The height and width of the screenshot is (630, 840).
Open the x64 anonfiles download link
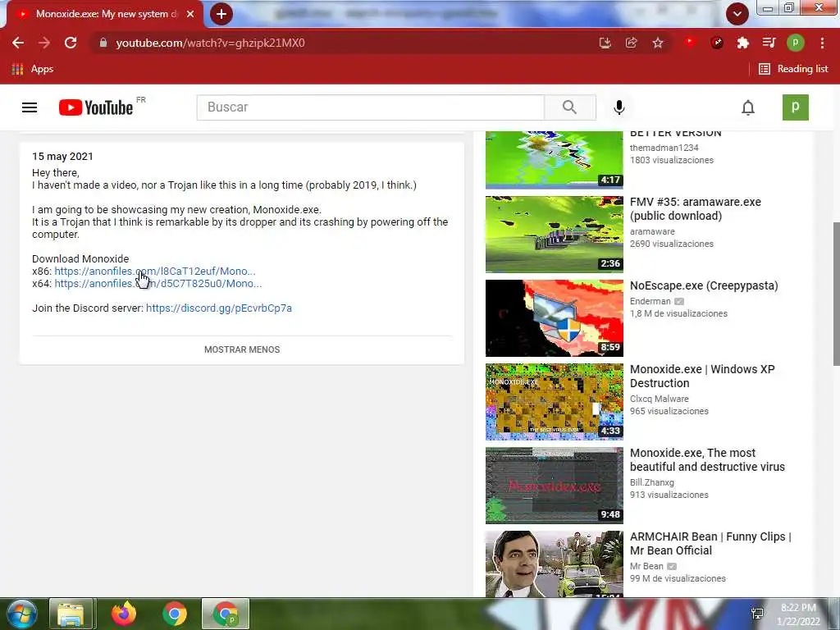pos(158,283)
